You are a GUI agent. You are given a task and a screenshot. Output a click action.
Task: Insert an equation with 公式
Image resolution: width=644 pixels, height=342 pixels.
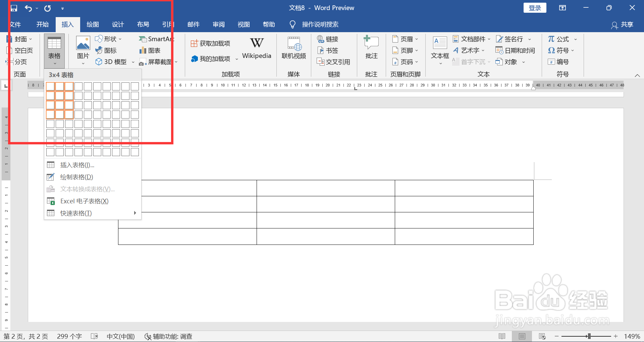(558, 39)
